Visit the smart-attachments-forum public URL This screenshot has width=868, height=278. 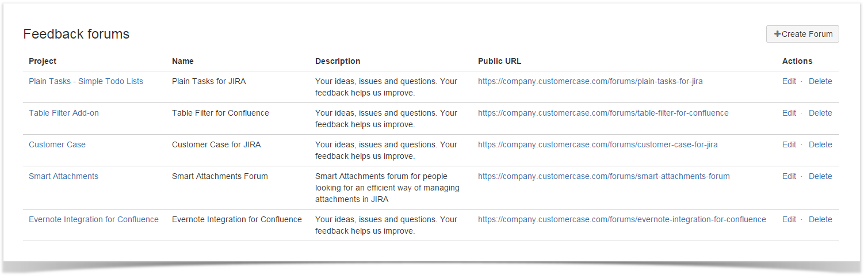click(x=604, y=176)
